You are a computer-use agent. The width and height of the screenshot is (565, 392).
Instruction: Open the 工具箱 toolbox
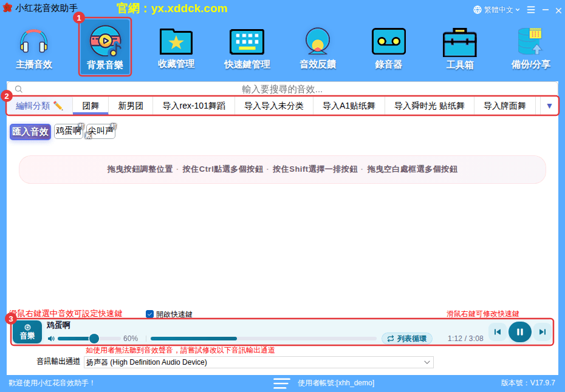click(459, 49)
